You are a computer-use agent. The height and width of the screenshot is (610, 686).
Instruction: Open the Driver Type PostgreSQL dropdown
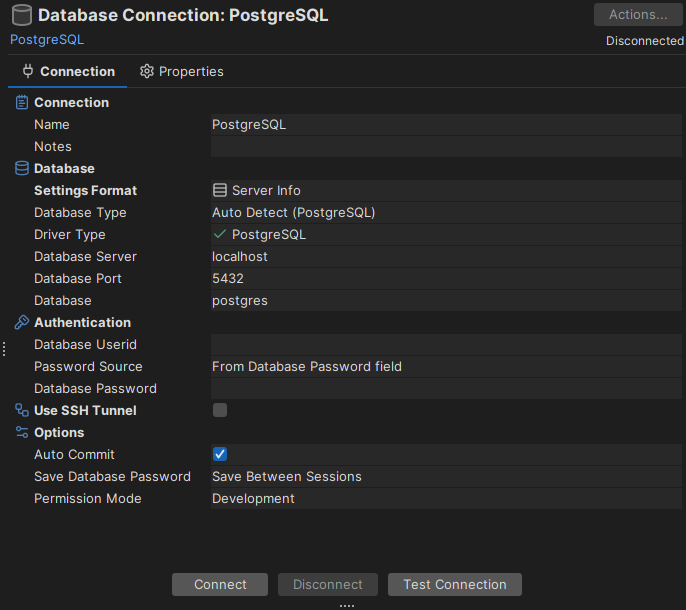click(446, 235)
